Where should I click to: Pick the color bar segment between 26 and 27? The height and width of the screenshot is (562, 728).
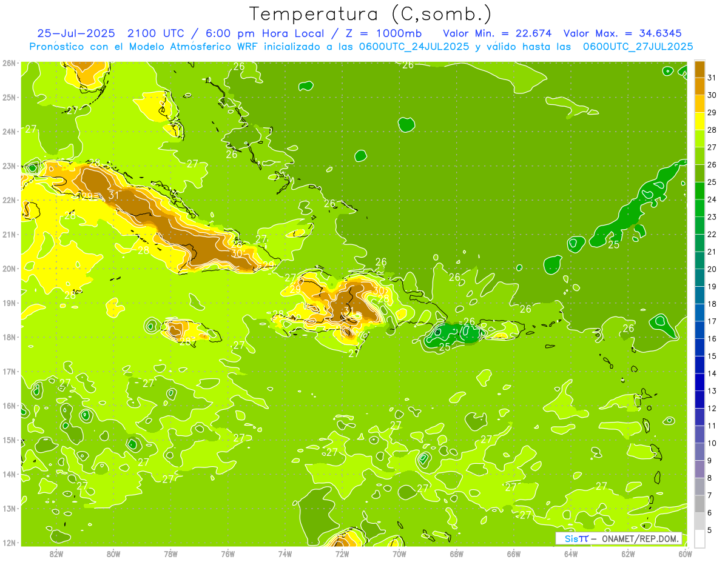click(x=699, y=156)
